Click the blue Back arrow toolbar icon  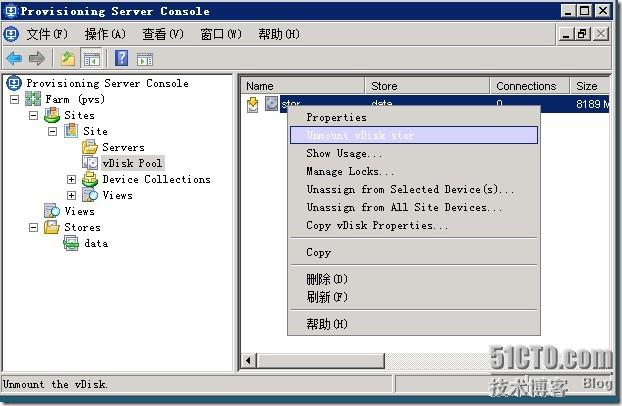14,59
